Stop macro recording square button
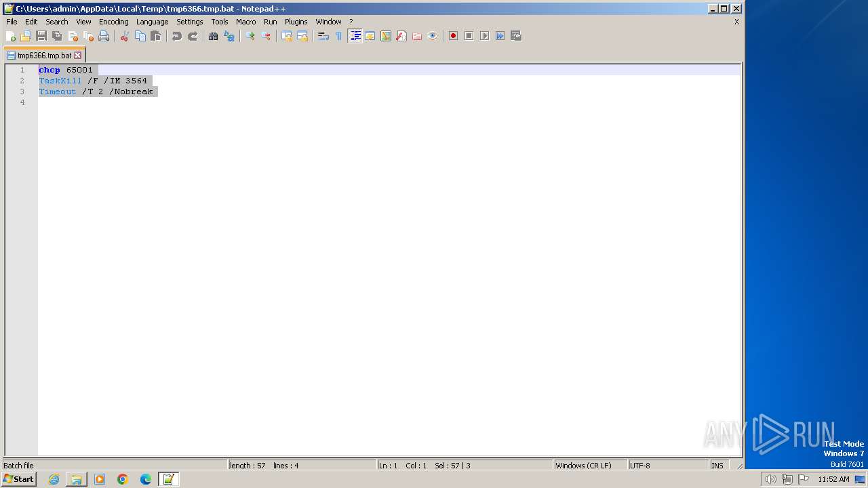This screenshot has height=488, width=868. tap(469, 36)
